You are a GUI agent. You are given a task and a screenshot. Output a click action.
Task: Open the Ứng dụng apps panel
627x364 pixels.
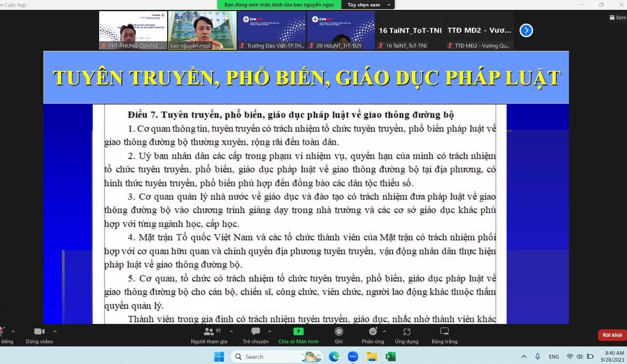click(x=407, y=335)
